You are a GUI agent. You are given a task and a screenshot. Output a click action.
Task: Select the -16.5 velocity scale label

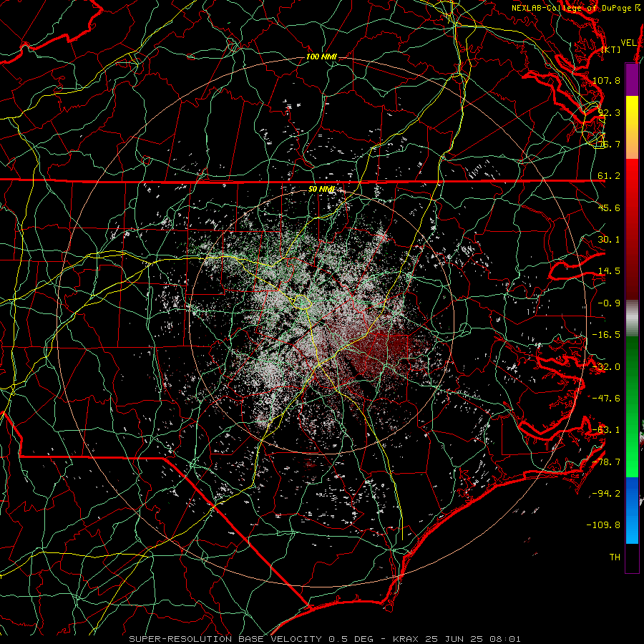click(x=606, y=335)
